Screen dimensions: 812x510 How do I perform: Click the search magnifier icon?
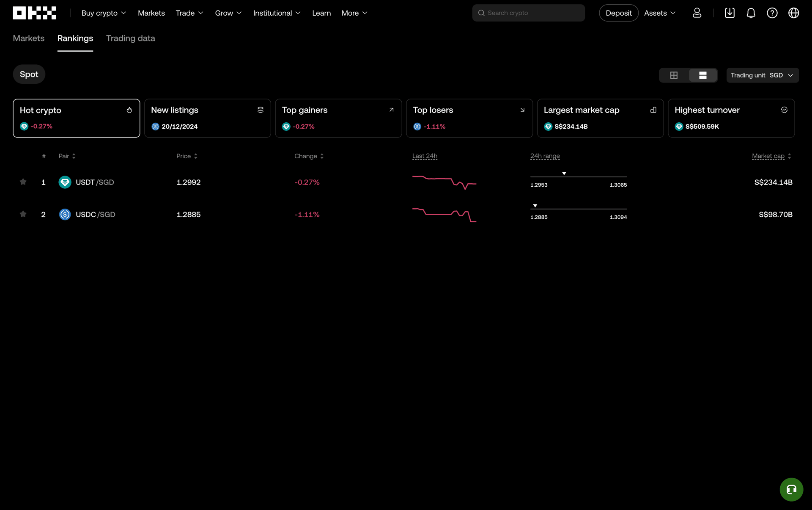pos(481,13)
